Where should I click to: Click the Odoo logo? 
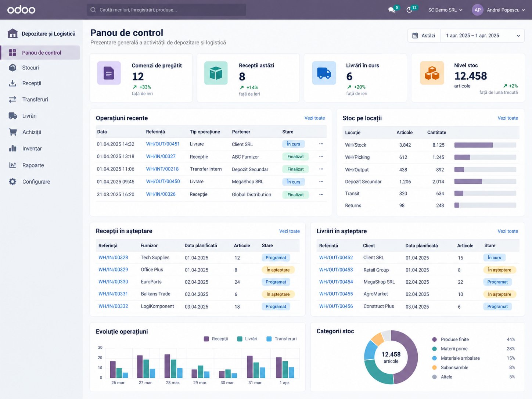coord(21,10)
